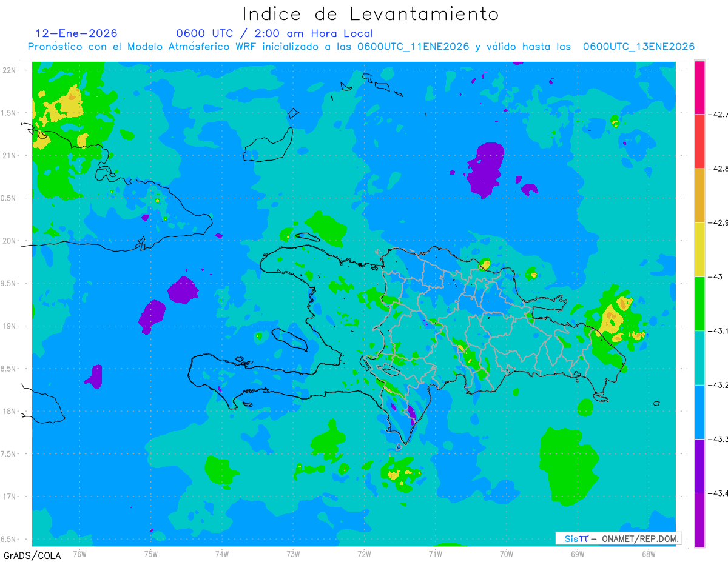
Task: Select the green swatch in the color legend
Action: click(x=700, y=303)
